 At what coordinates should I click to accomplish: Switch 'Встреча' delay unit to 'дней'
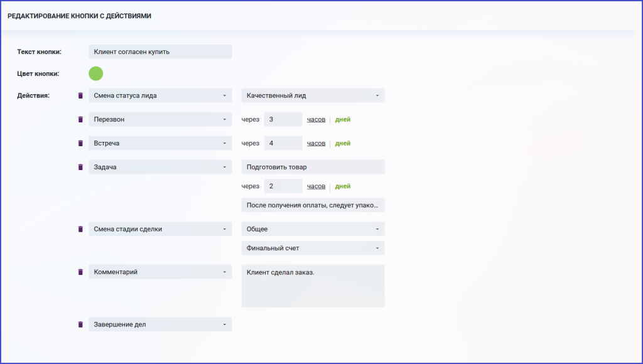click(343, 143)
